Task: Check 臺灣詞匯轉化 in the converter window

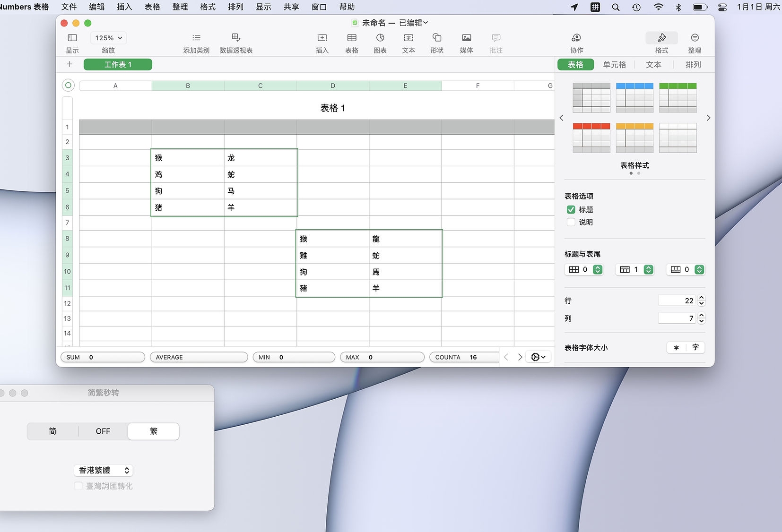Action: coord(78,486)
